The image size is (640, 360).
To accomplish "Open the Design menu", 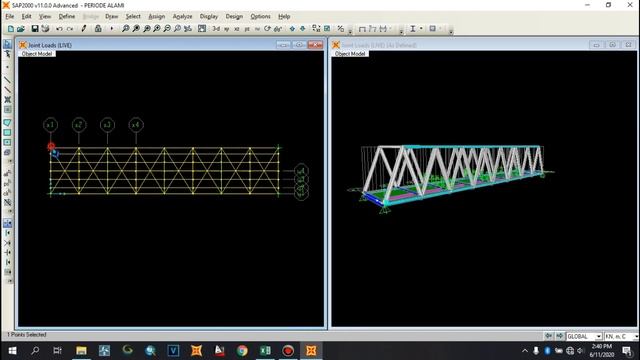I will (x=234, y=16).
